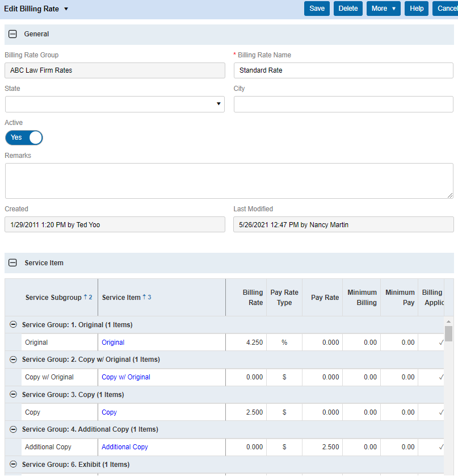458x476 pixels.
Task: Collapse Service Group 1. Original
Action: click(x=13, y=324)
